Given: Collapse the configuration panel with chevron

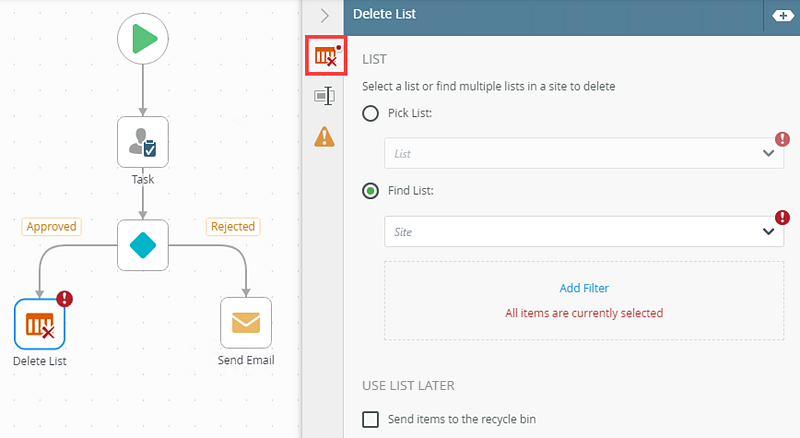Looking at the screenshot, I should point(324,16).
